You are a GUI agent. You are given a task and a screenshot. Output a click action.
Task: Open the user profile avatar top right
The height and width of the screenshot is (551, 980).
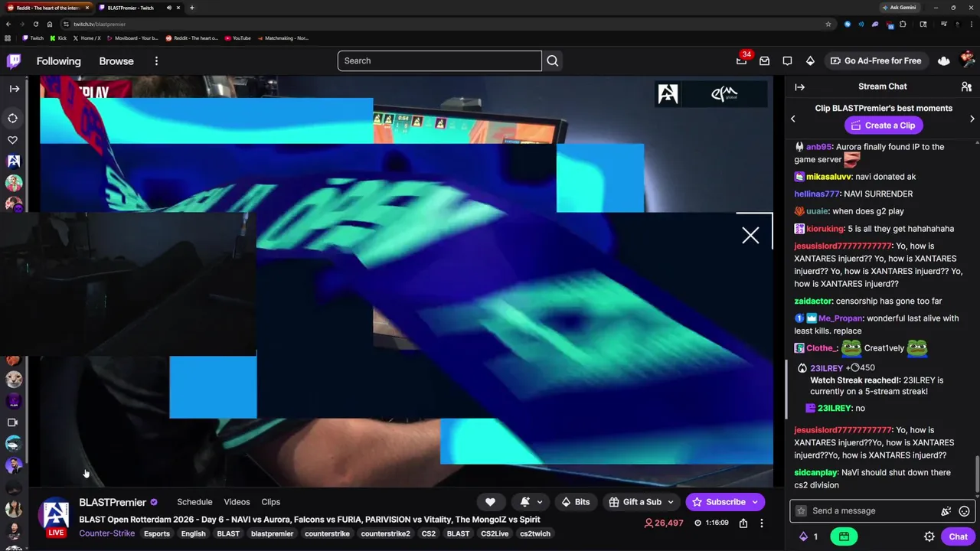[x=967, y=61]
